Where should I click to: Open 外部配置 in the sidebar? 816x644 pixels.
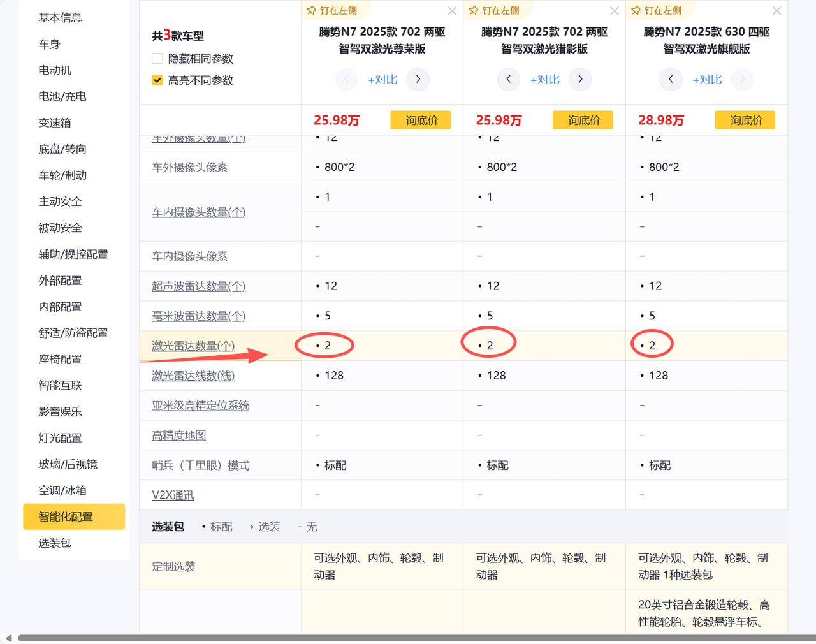coord(60,281)
